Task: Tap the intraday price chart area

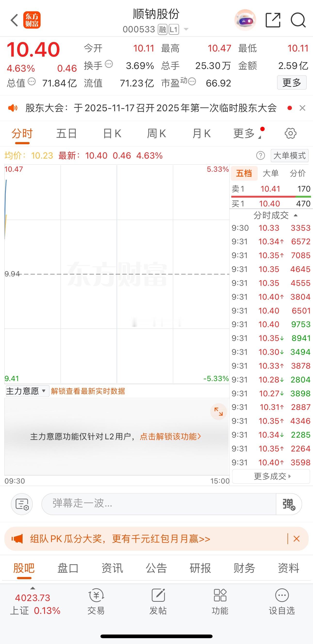Action: point(117,274)
